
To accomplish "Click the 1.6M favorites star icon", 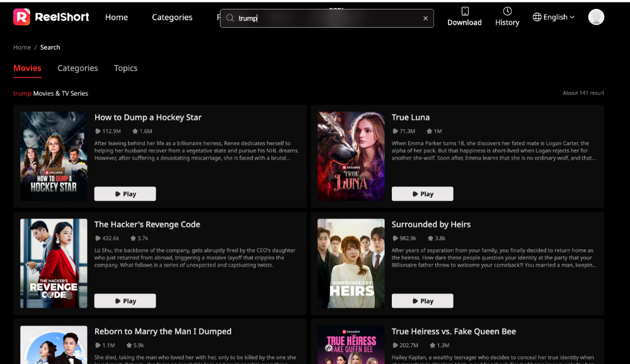I will [x=135, y=131].
